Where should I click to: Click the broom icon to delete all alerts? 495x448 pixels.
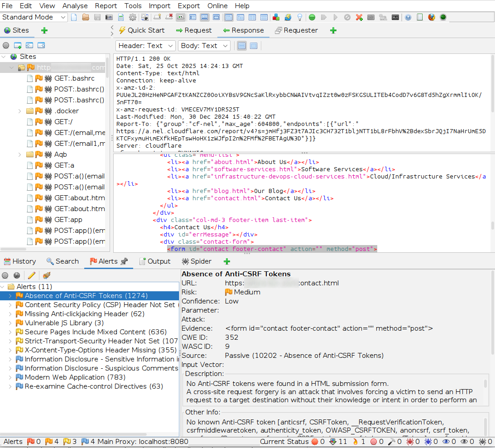(x=46, y=275)
